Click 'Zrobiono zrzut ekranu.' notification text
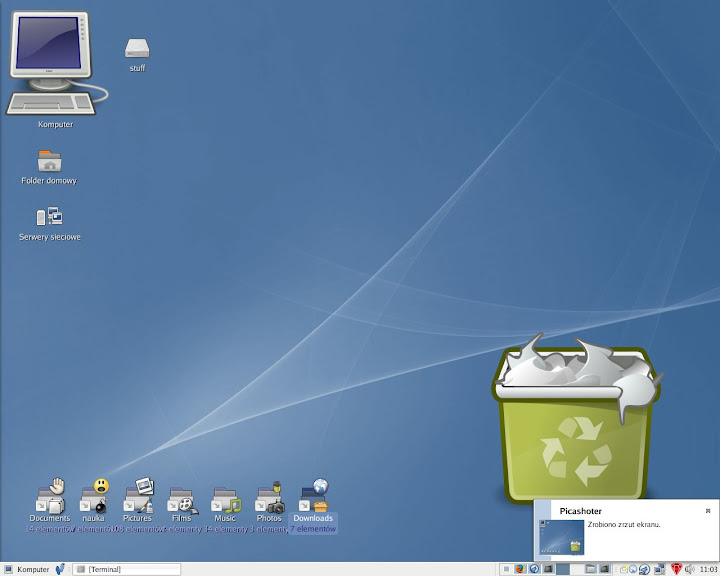 (x=624, y=524)
